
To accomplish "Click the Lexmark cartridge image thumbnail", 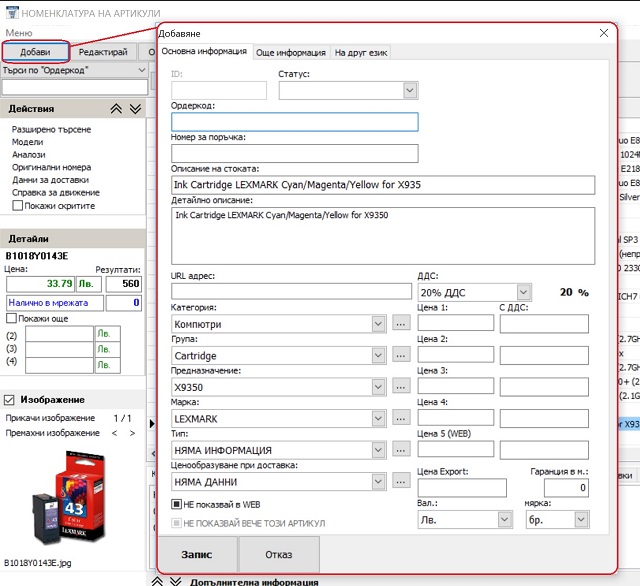I will [69, 498].
